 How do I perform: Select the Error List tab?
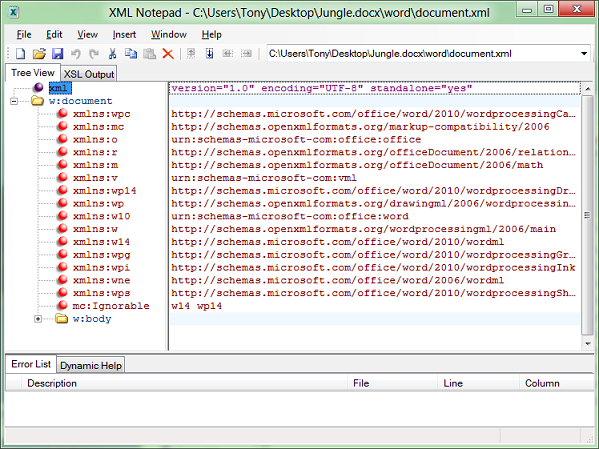click(31, 364)
